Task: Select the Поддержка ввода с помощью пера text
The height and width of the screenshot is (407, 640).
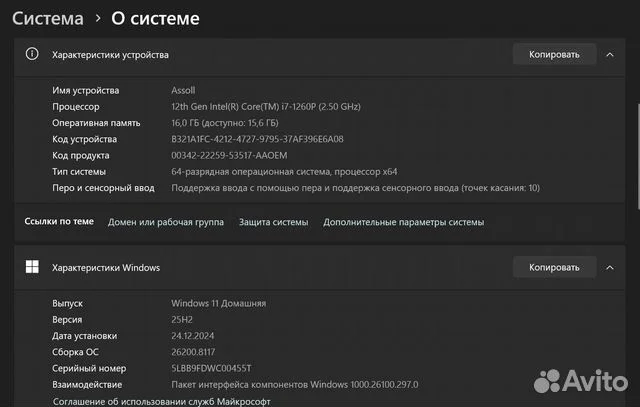Action: point(356,188)
